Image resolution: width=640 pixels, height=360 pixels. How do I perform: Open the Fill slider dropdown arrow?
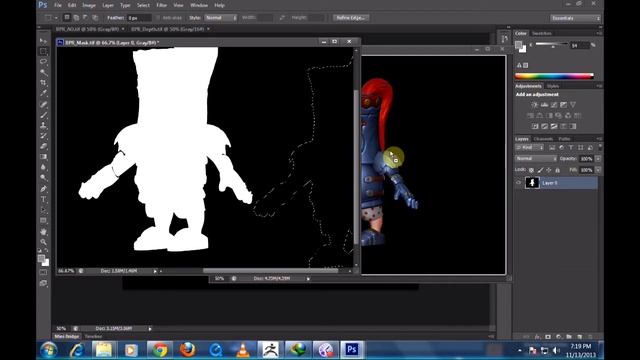click(x=598, y=169)
